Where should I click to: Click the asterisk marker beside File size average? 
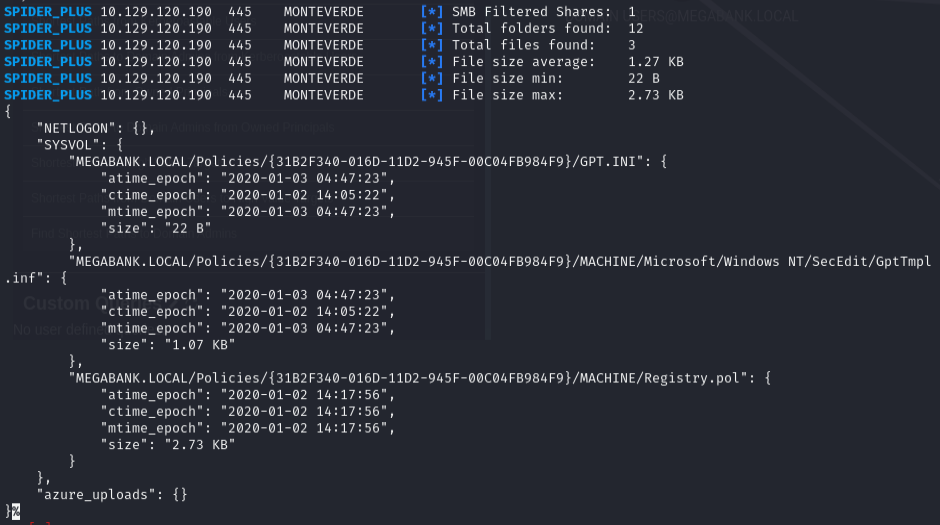pos(432,62)
